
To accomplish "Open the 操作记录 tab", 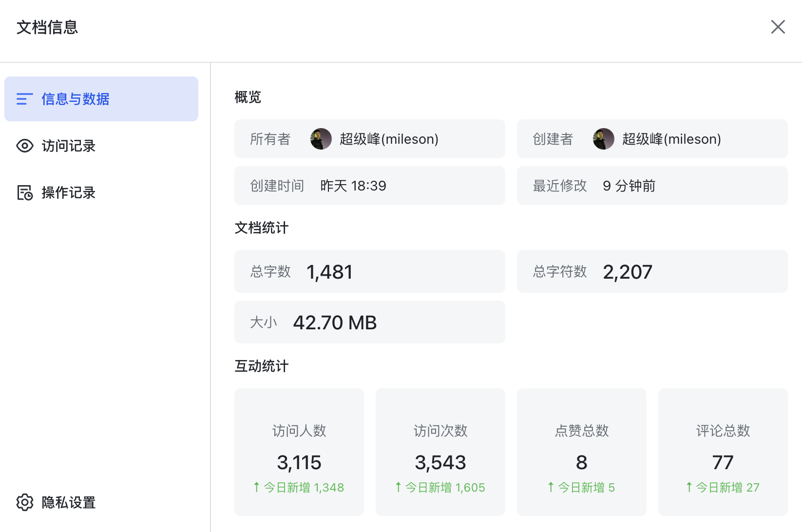I will click(x=68, y=192).
